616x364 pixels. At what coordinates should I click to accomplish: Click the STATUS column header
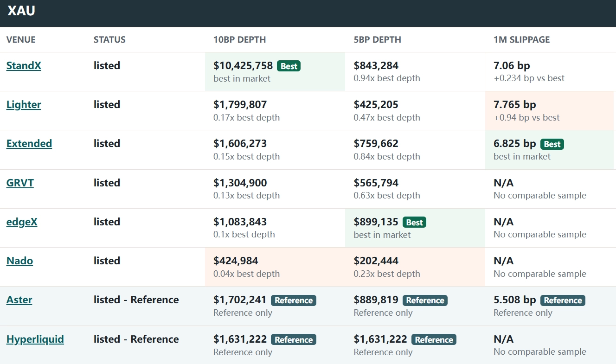(x=109, y=39)
